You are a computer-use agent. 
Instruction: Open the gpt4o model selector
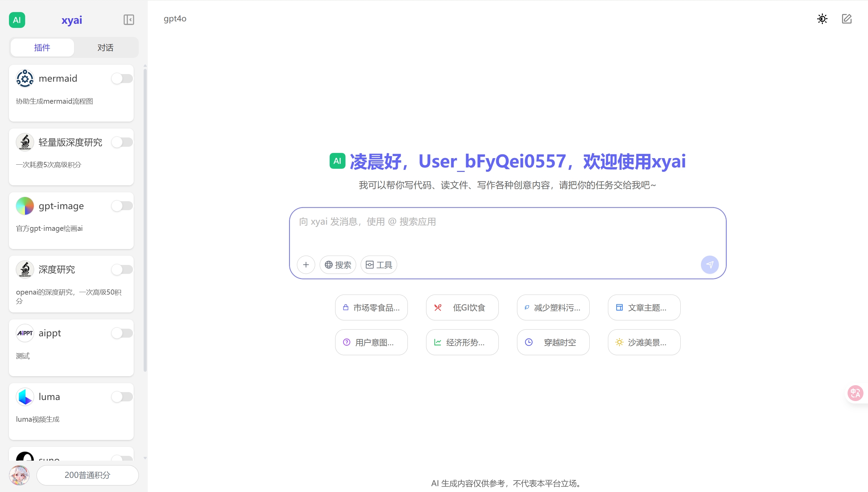[175, 19]
